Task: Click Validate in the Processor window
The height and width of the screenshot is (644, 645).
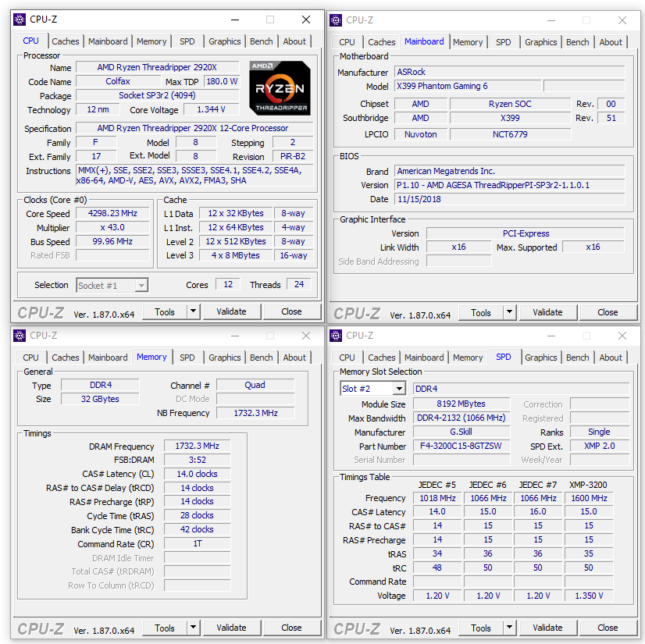Action: coord(232,311)
